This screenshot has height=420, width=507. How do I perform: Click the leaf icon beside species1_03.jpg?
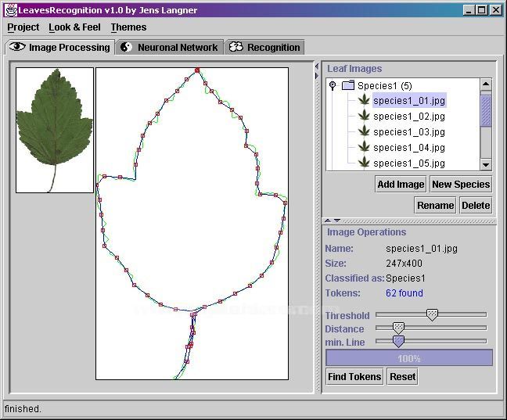363,131
